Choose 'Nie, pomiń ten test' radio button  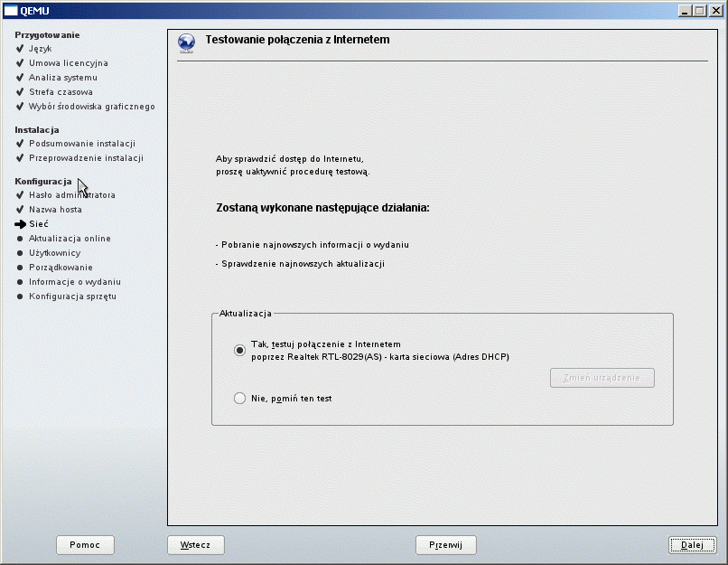click(x=239, y=398)
